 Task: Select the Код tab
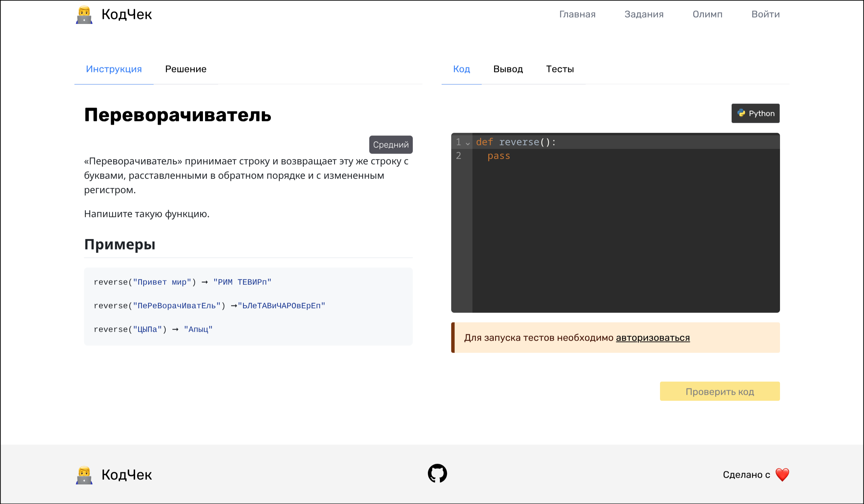pyautogui.click(x=461, y=69)
